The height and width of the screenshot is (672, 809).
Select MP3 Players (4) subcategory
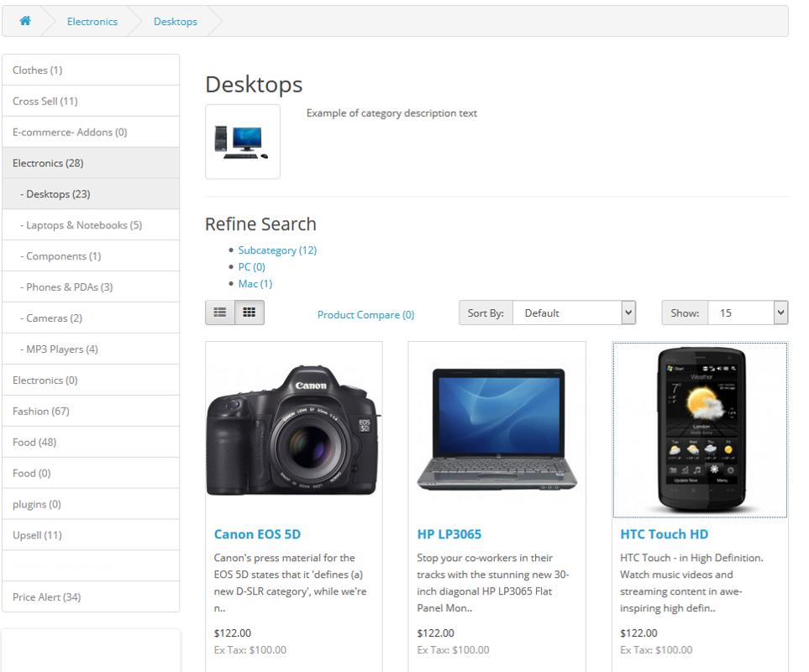(x=91, y=349)
